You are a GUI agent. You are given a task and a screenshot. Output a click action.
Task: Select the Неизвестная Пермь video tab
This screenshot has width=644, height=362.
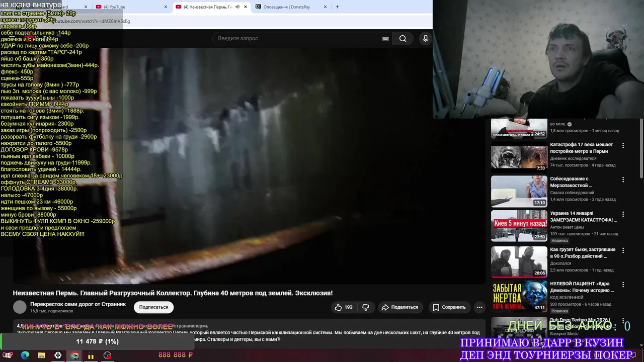[x=211, y=7]
